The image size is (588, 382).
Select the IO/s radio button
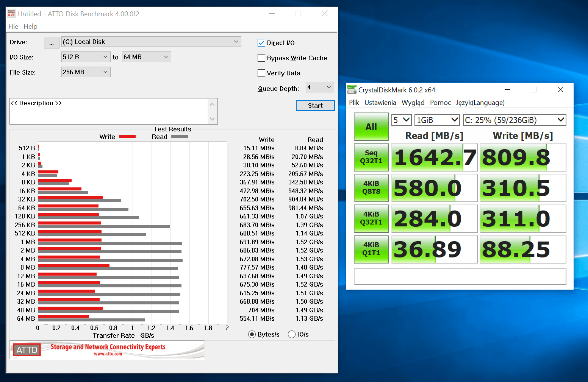click(x=292, y=334)
